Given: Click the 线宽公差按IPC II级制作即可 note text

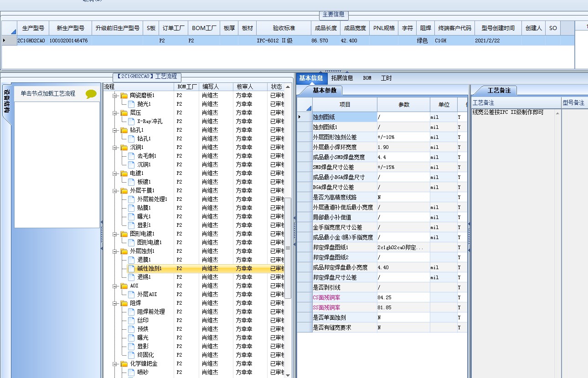Looking at the screenshot, I should point(508,112).
